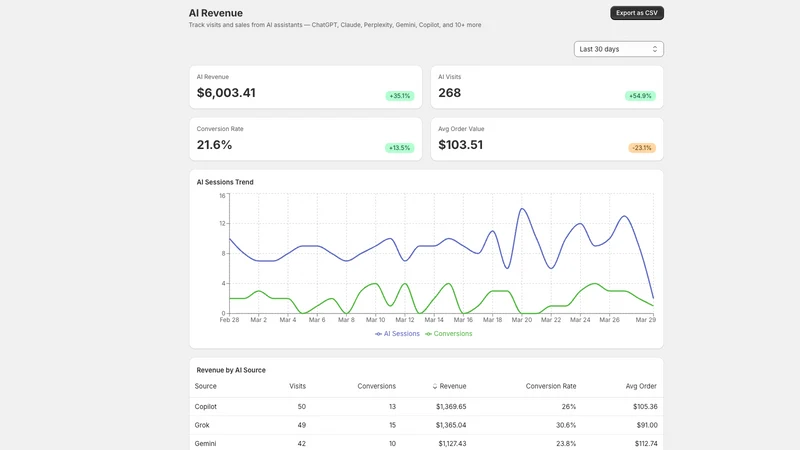Toggle Conversions legend entry in chart

448,334
